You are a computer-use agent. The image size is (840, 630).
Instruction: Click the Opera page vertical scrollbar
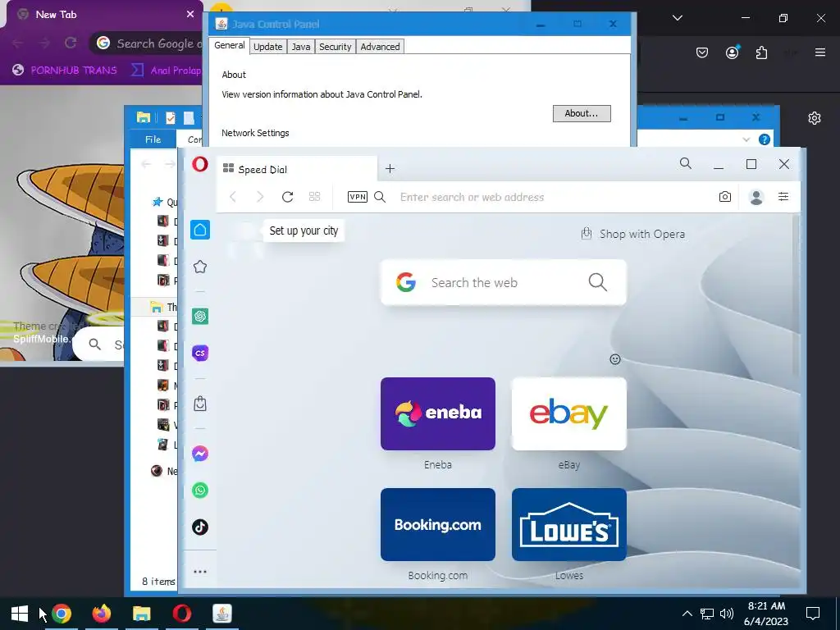click(x=796, y=294)
